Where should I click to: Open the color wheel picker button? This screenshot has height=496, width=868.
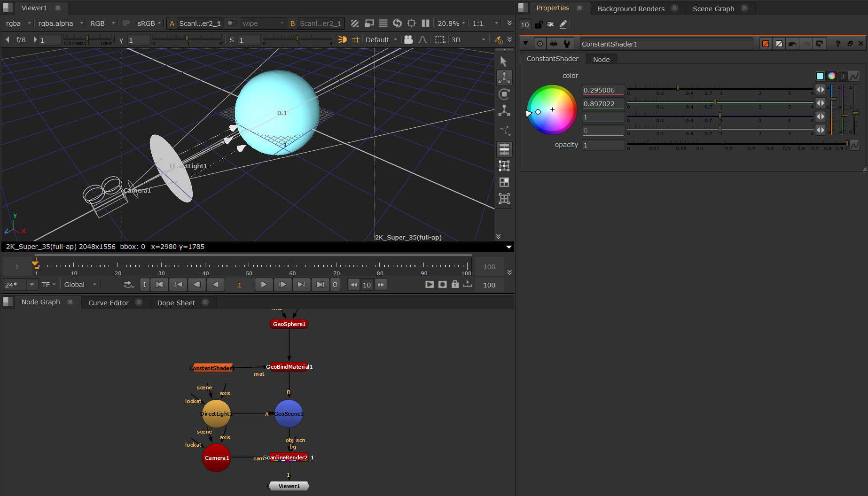pyautogui.click(x=831, y=76)
